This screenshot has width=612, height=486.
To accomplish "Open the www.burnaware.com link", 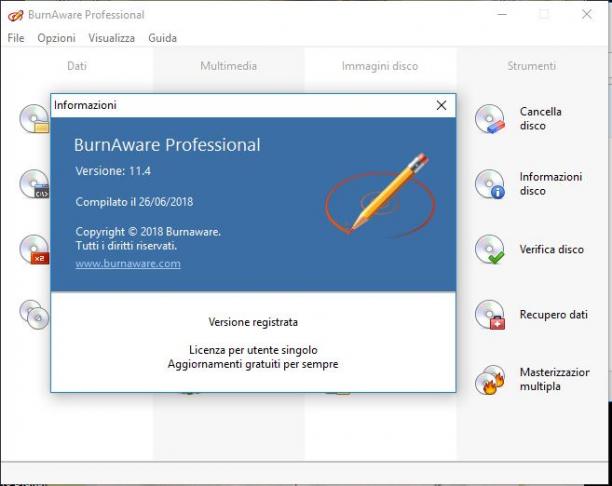I will [x=128, y=263].
